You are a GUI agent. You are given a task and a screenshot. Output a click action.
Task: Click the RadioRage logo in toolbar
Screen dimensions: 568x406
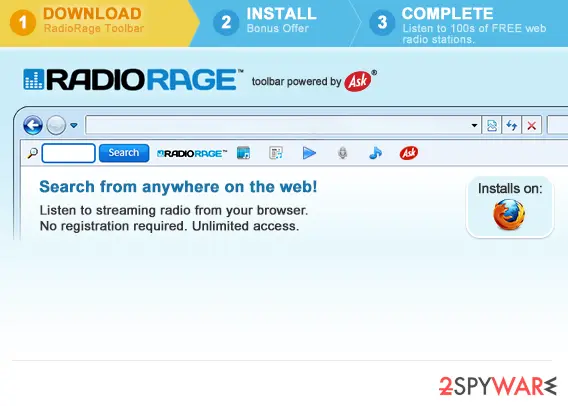coord(192,153)
